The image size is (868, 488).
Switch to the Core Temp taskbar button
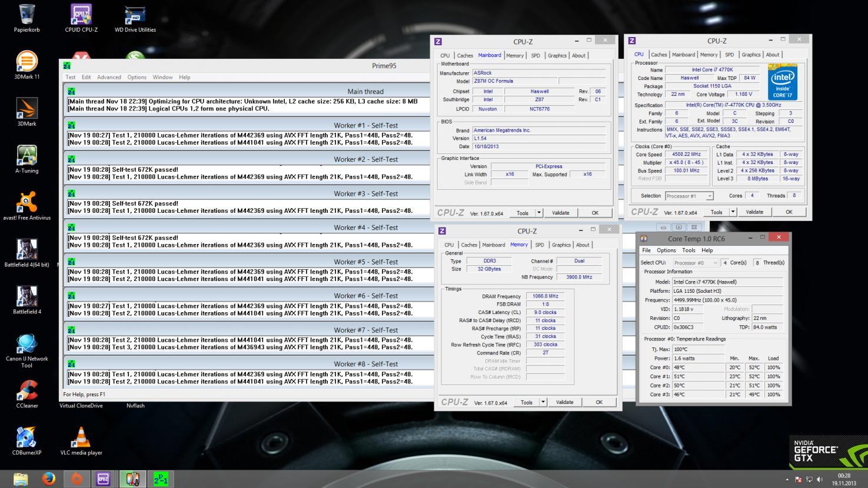[x=132, y=479]
